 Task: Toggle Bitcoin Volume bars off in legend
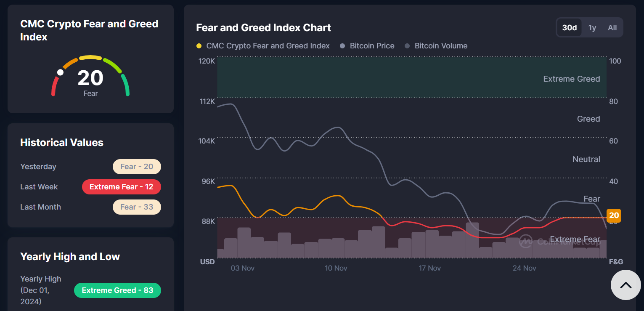coord(436,45)
